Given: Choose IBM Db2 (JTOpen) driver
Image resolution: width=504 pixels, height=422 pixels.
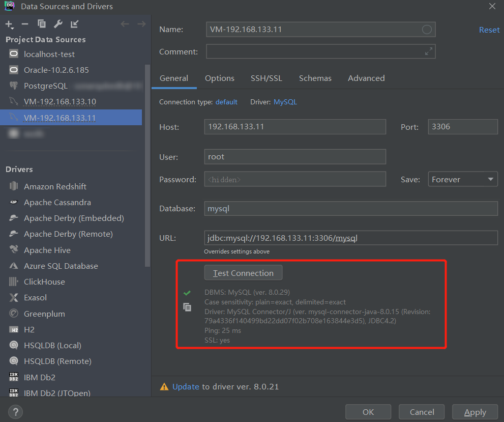Looking at the screenshot, I should point(71,393).
